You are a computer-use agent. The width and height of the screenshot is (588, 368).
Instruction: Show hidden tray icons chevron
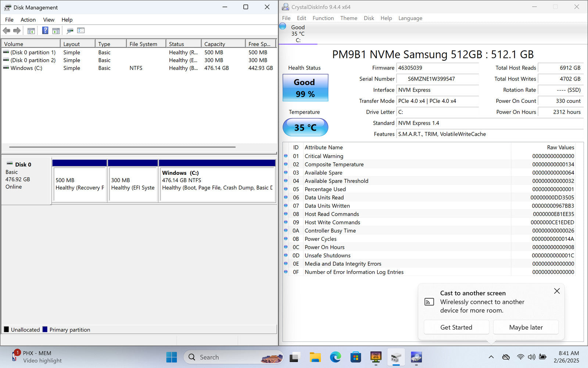tap(491, 357)
